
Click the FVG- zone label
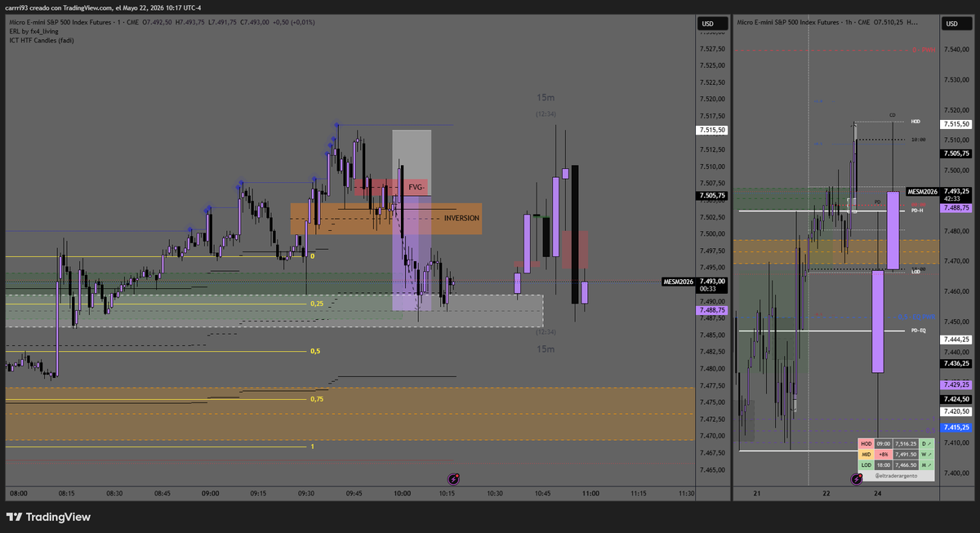(x=416, y=187)
